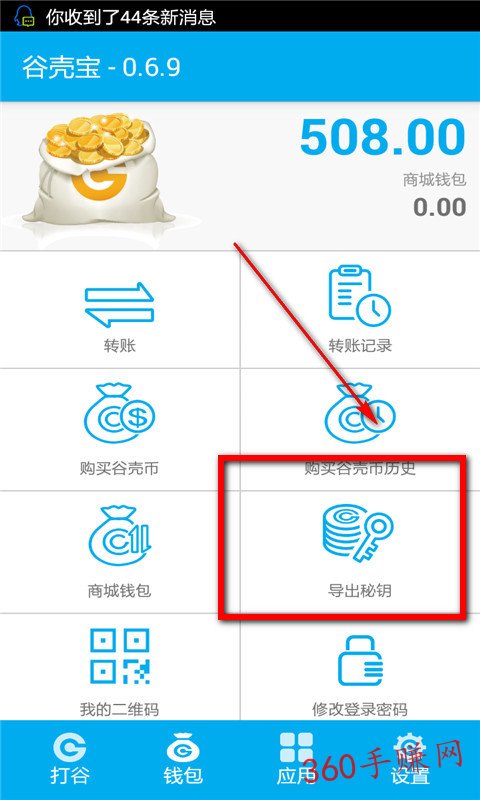480x800 pixels.
Task: Click the 导出秘钥 text label
Action: pyautogui.click(x=360, y=591)
